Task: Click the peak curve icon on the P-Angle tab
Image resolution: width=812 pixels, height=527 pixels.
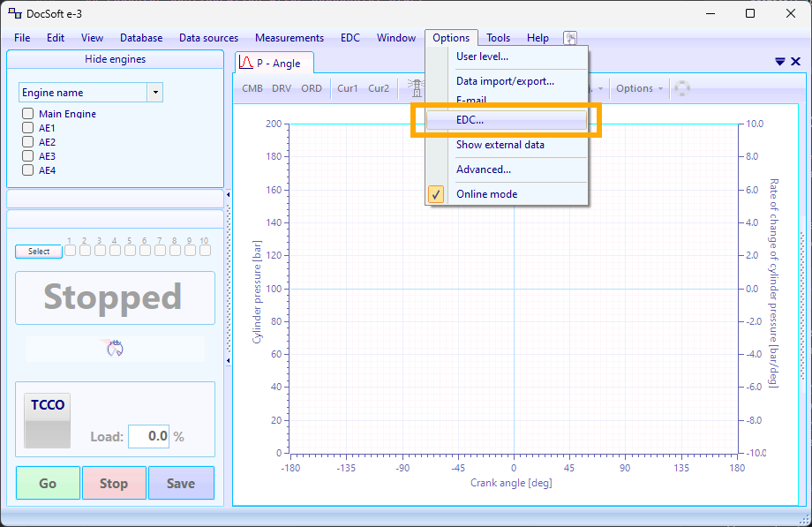Action: 245,63
